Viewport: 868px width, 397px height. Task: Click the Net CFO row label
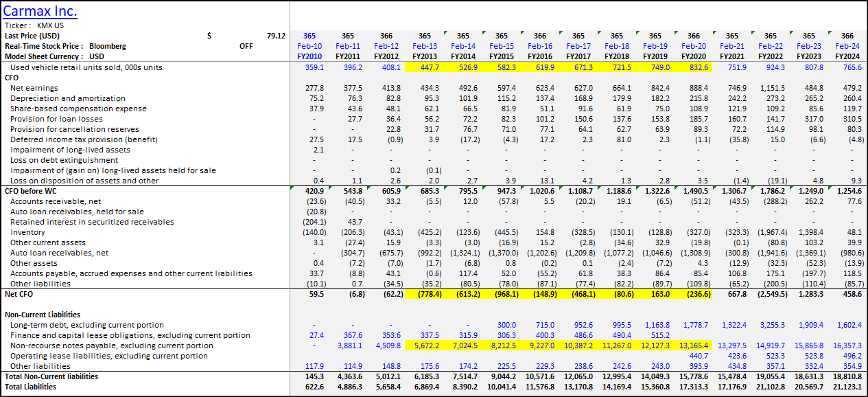pyautogui.click(x=19, y=294)
